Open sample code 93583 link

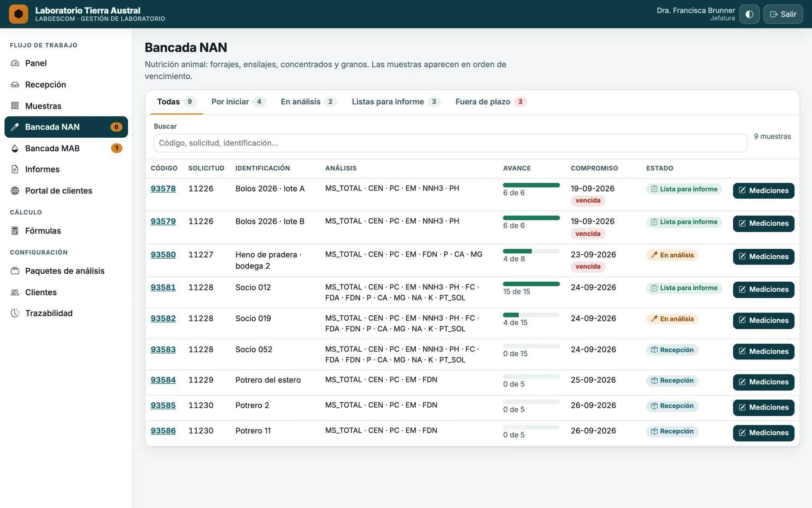click(x=163, y=350)
